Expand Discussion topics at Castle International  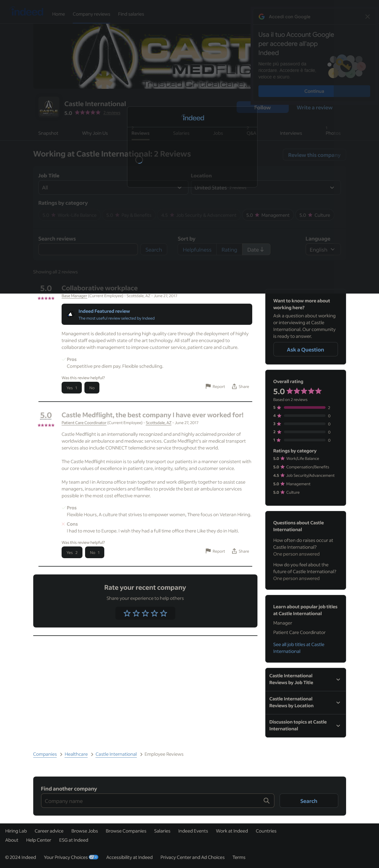(305, 725)
